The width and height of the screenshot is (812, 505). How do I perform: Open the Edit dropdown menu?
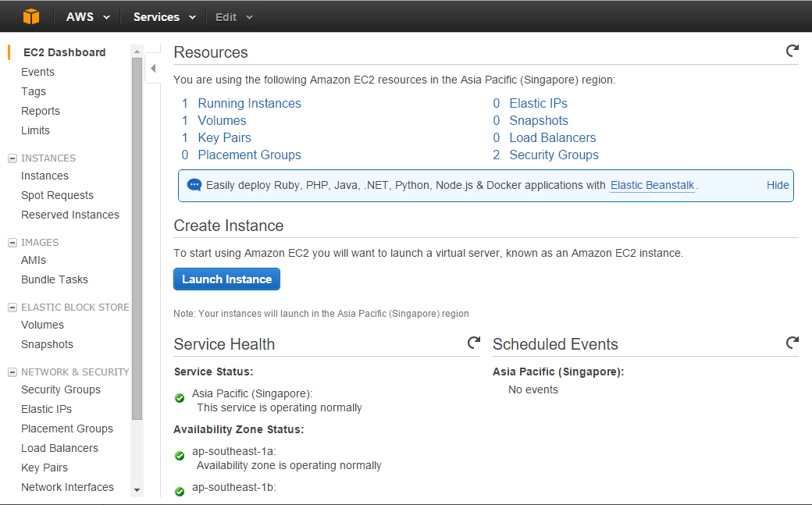click(x=234, y=17)
